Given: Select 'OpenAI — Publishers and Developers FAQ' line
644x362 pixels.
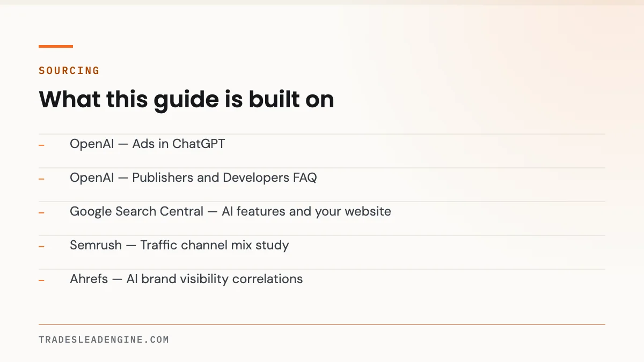Looking at the screenshot, I should click(x=193, y=178).
